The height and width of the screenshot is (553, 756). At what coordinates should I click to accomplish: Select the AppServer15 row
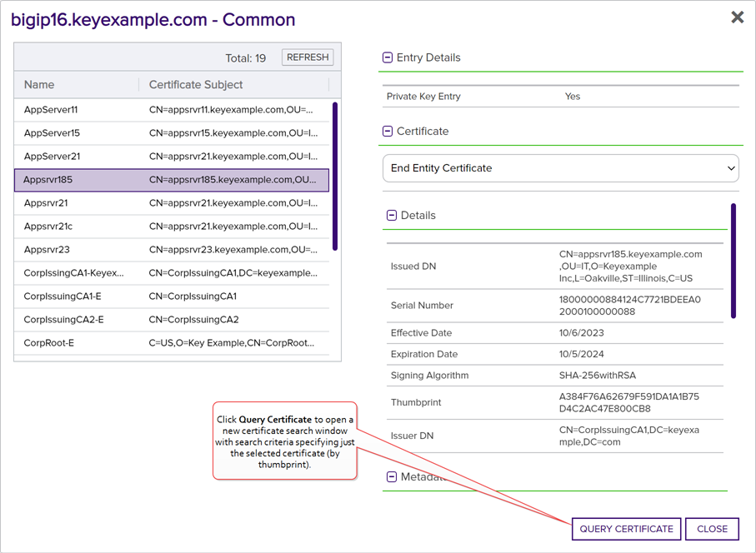[172, 133]
